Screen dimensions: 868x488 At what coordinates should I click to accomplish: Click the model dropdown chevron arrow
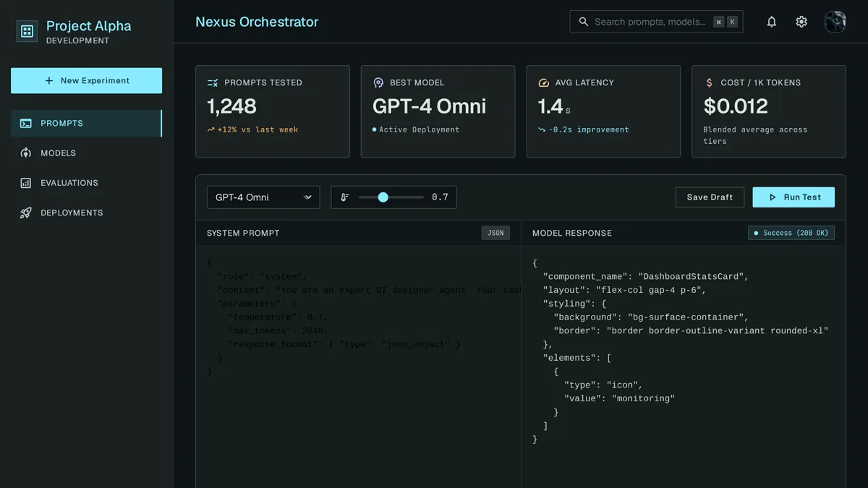pyautogui.click(x=307, y=197)
